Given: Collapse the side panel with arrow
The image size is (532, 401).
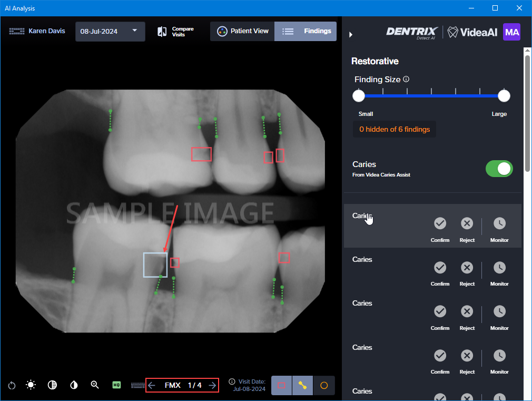Looking at the screenshot, I should pos(351,35).
